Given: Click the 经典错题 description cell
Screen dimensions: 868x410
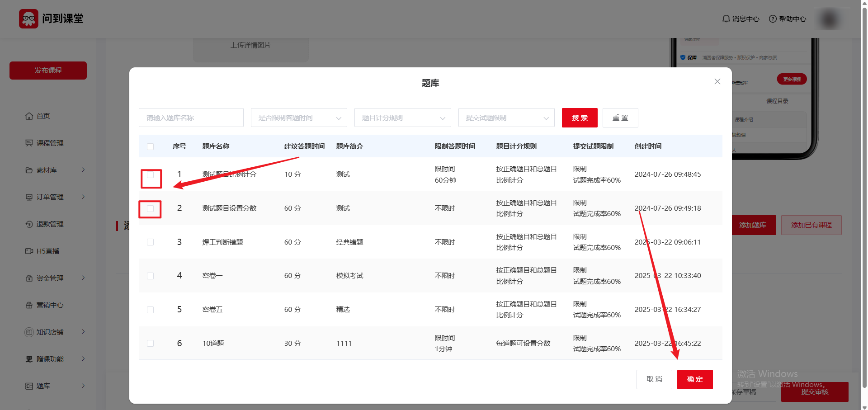Looking at the screenshot, I should click(x=350, y=242).
